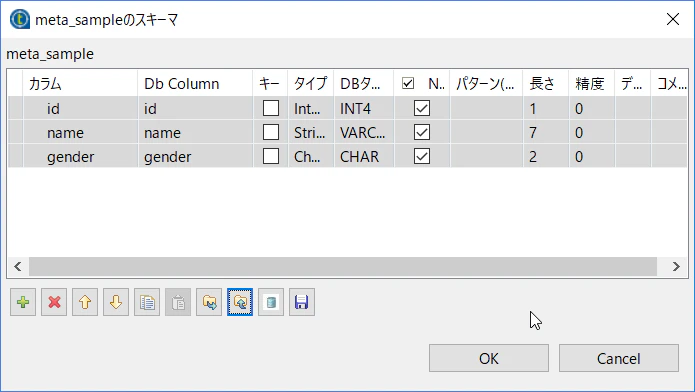Toggle the key checkbox for the gender row

click(x=271, y=156)
